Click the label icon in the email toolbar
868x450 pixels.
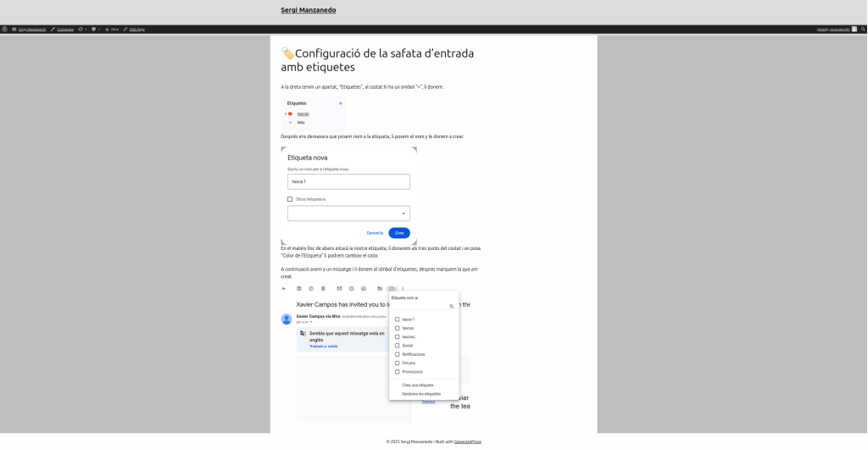point(392,289)
